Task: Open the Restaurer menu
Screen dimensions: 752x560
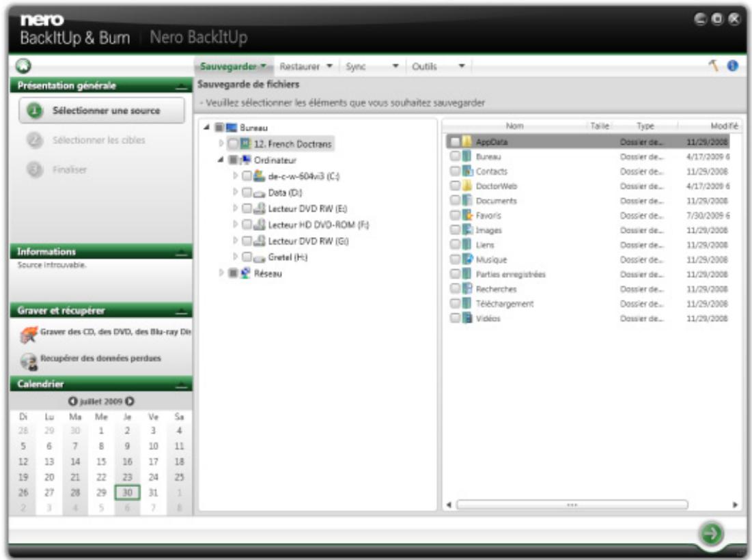Action: (x=306, y=66)
